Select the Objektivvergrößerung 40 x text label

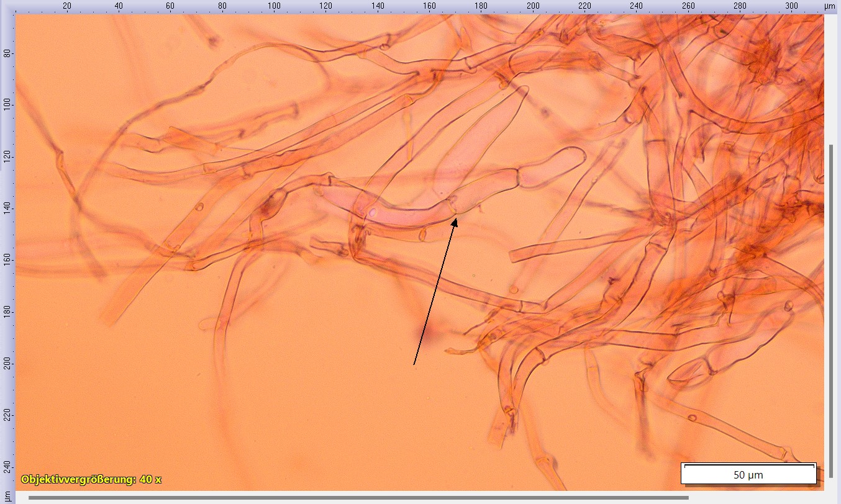[x=91, y=479]
